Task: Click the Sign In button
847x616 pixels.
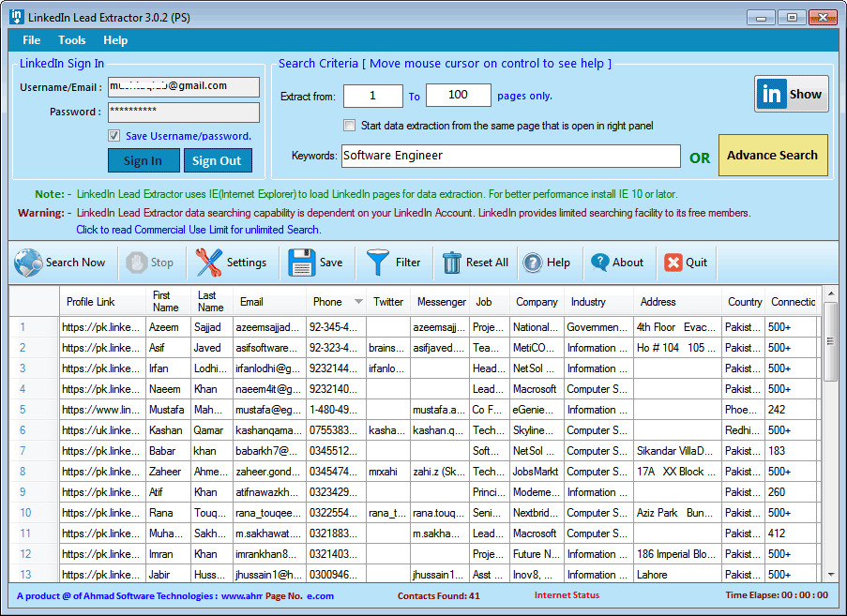Action: pos(144,161)
